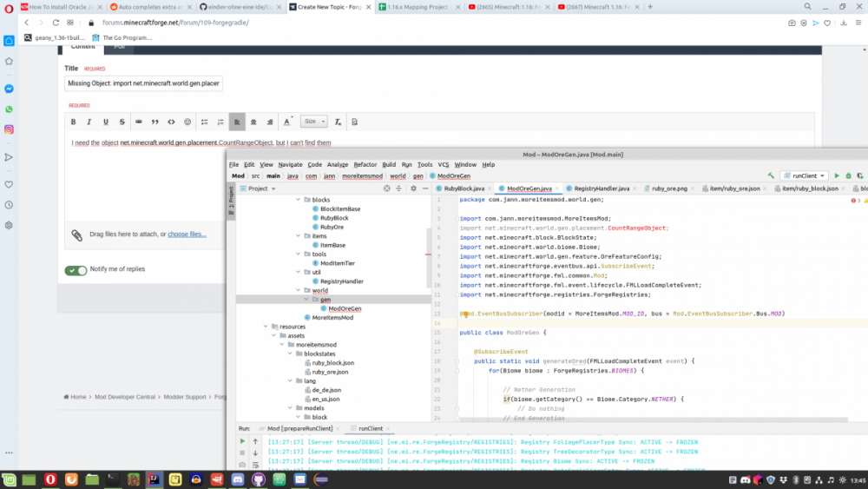The image size is (868, 489).
Task: Hide the Project panel with minus icon
Action: [x=425, y=188]
